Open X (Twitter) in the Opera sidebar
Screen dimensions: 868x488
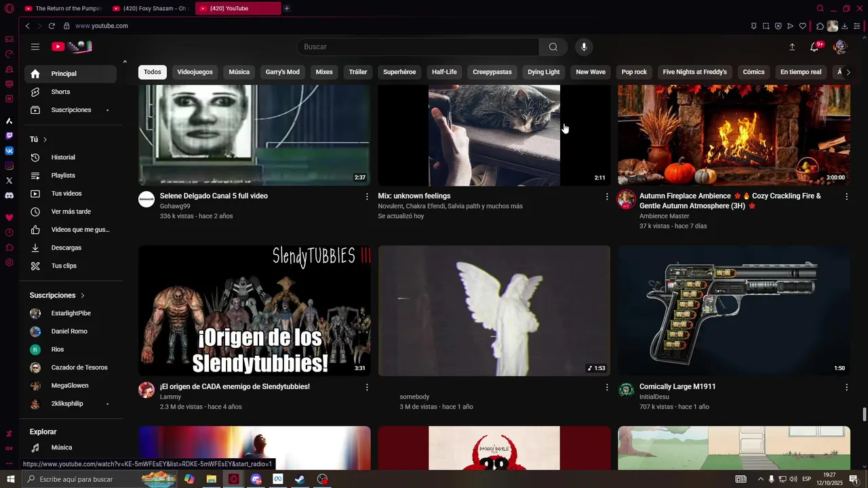coord(9,180)
